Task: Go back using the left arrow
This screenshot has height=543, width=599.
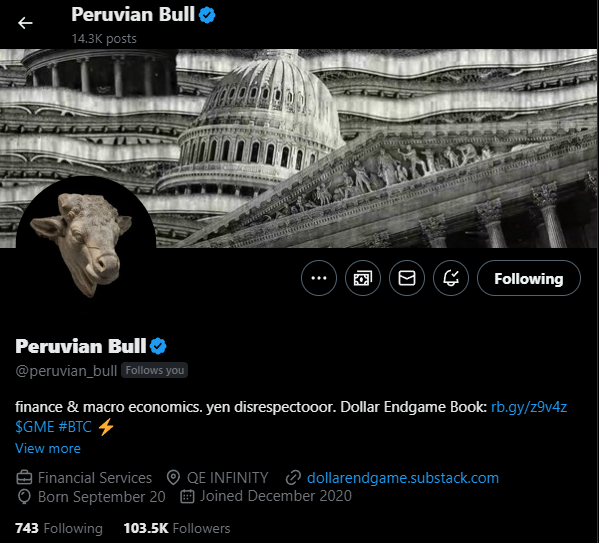Action: tap(25, 23)
